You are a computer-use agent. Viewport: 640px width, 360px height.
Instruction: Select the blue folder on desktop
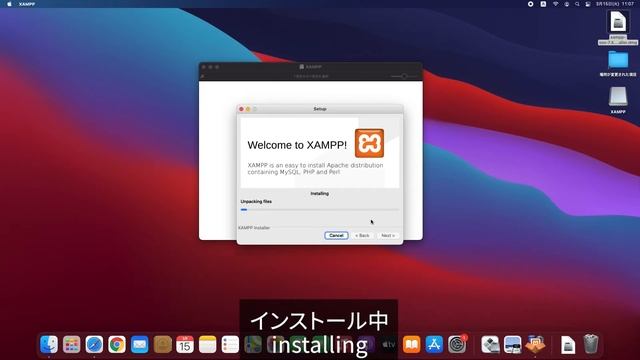click(x=618, y=60)
